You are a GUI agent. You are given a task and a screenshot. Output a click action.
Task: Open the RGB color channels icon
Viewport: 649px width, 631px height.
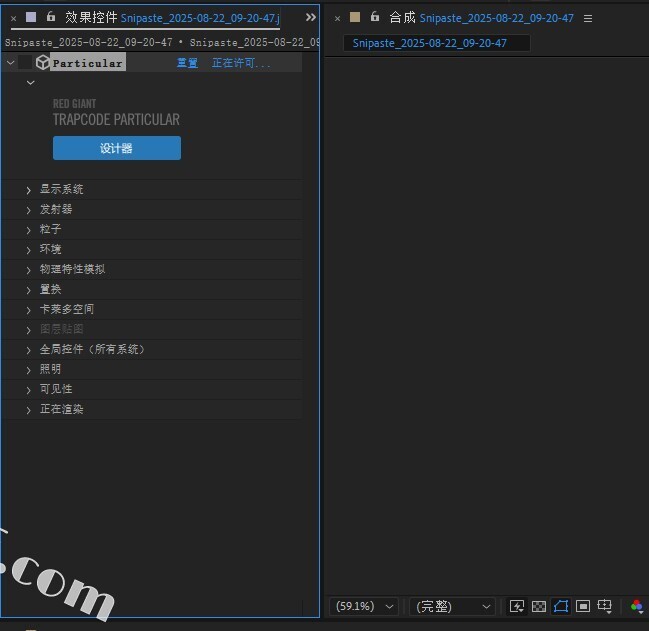[637, 607]
